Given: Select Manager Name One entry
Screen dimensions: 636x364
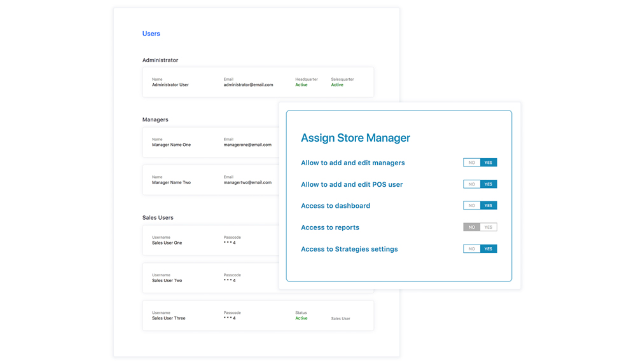Looking at the screenshot, I should coord(171,145).
